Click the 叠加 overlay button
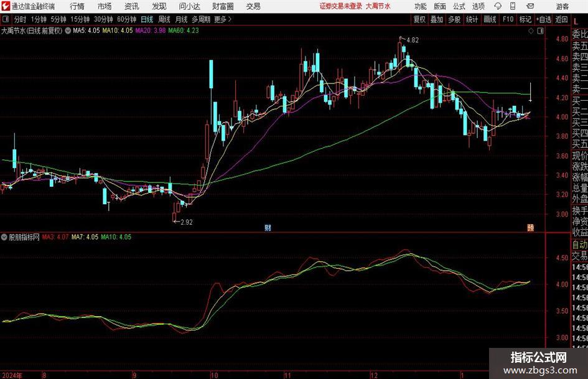 click(437, 19)
